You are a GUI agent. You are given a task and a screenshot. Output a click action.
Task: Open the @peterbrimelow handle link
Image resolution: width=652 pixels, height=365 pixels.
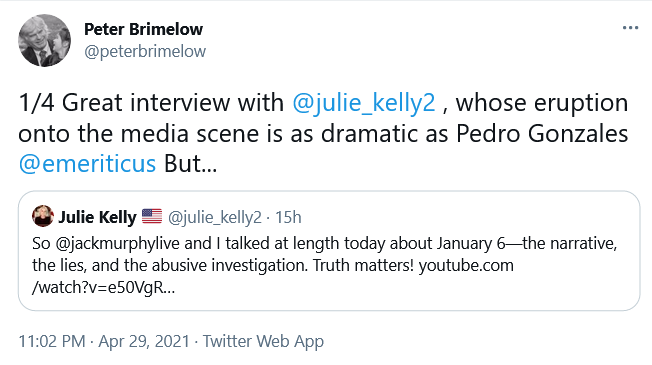click(x=145, y=52)
